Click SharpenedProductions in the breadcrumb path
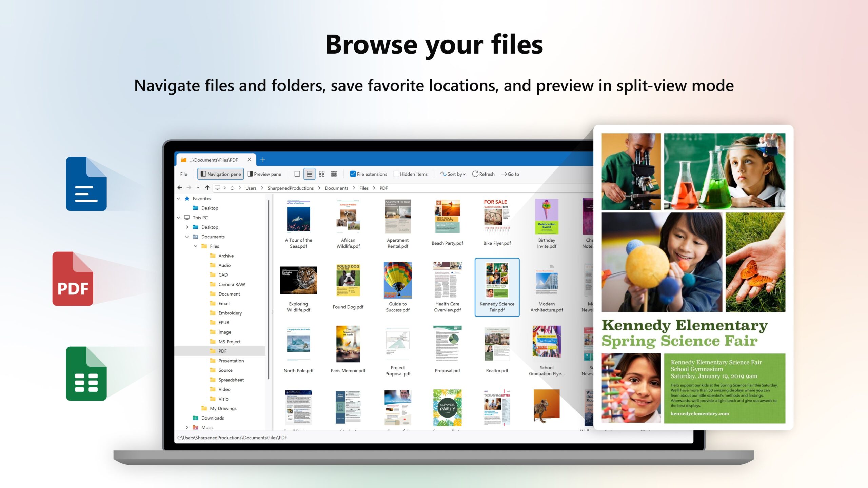Image resolution: width=868 pixels, height=488 pixels. 290,188
